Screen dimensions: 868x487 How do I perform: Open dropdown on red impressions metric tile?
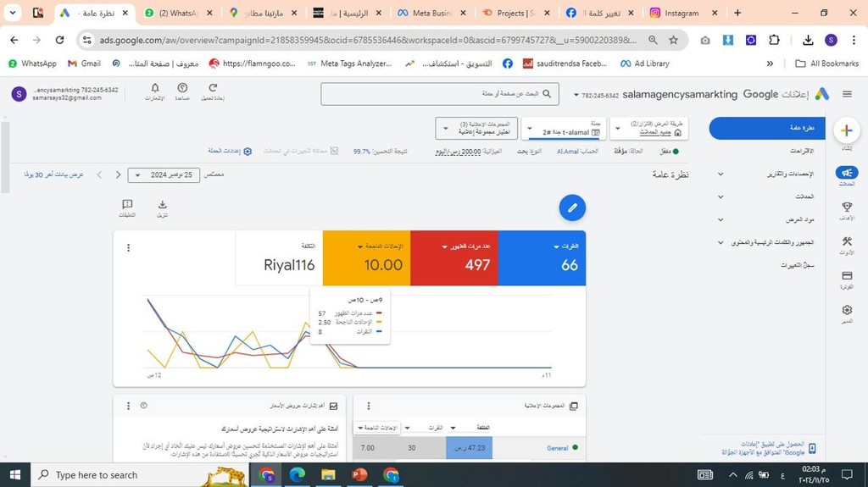[x=444, y=246]
